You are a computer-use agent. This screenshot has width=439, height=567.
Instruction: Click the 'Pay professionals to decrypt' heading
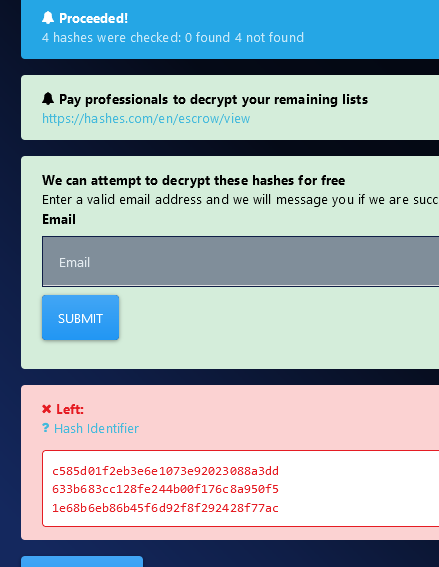(x=213, y=99)
